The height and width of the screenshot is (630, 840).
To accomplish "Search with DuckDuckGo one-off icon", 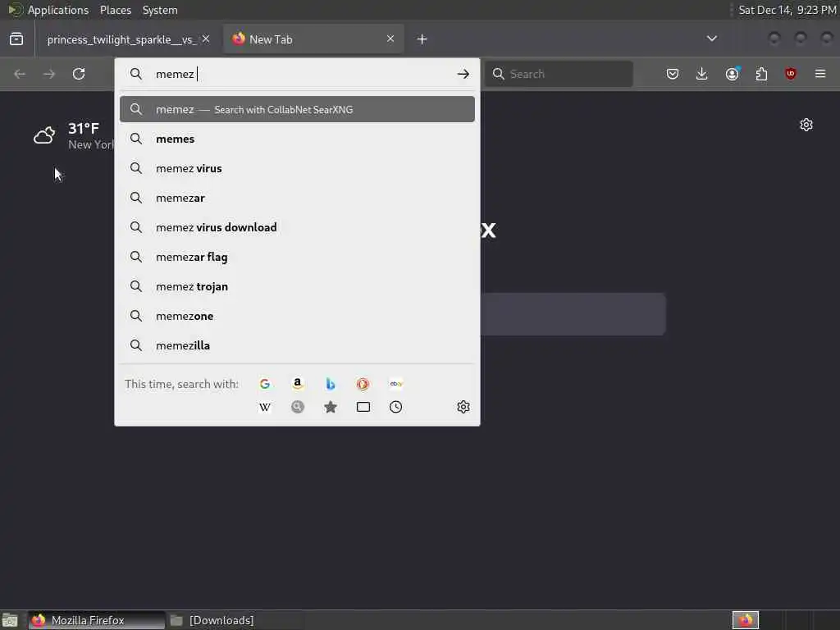I will pyautogui.click(x=363, y=384).
